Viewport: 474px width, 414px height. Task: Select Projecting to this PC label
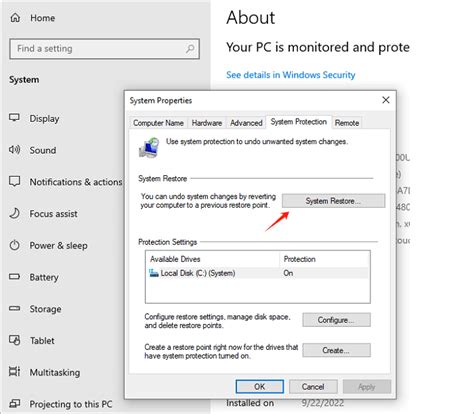coord(71,404)
